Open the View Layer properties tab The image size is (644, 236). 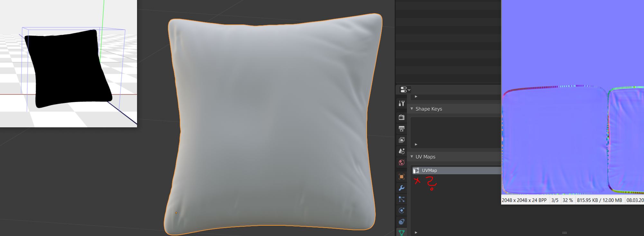[401, 140]
